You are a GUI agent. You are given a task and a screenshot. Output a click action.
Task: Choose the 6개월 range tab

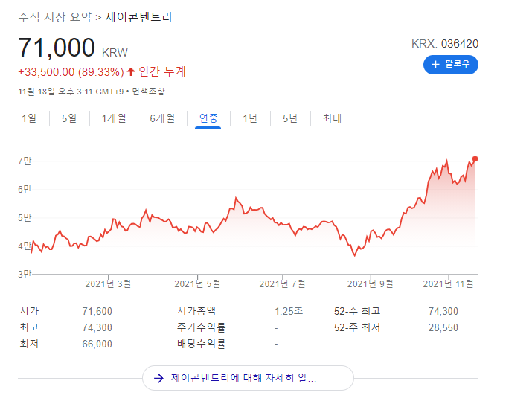click(162, 118)
